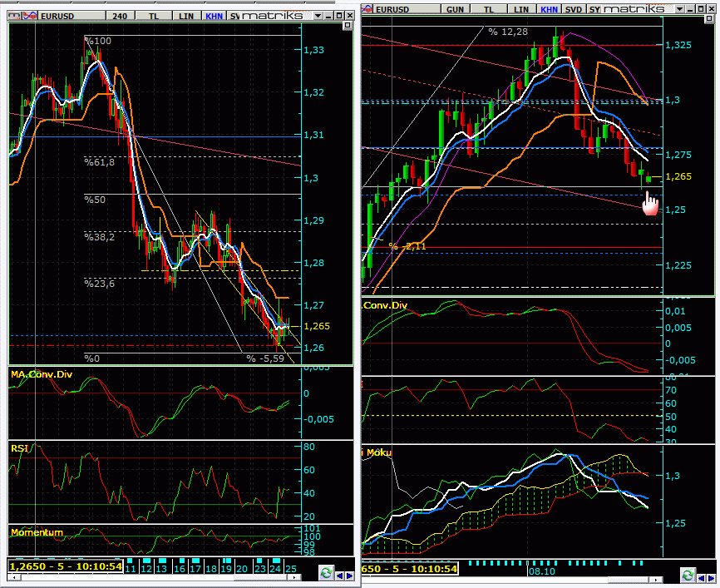Open the 240 period selector in left chart
The height and width of the screenshot is (588, 720).
120,16
